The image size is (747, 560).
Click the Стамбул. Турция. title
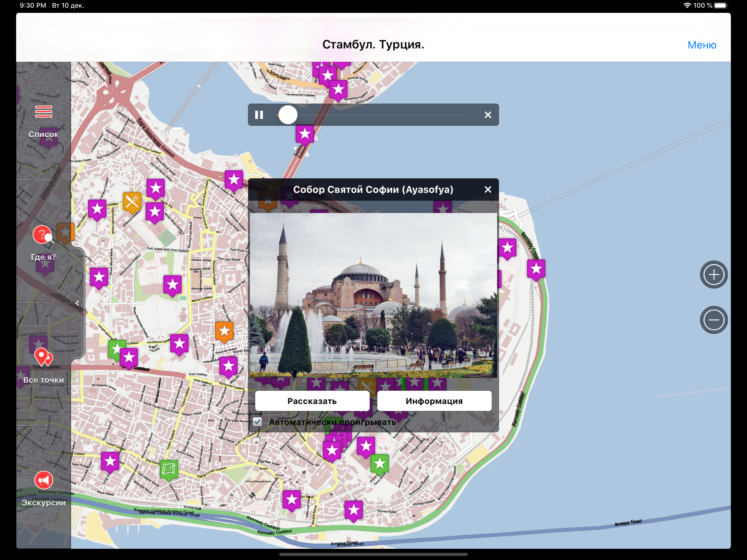[373, 44]
